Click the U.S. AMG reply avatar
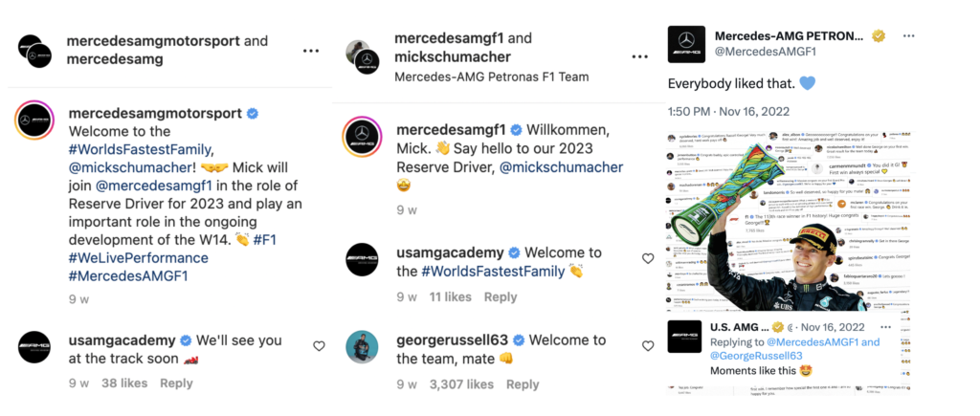980x416 pixels. [686, 338]
